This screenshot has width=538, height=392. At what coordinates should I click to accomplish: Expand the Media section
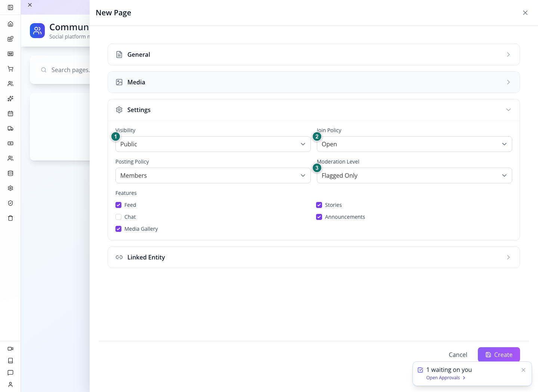314,82
